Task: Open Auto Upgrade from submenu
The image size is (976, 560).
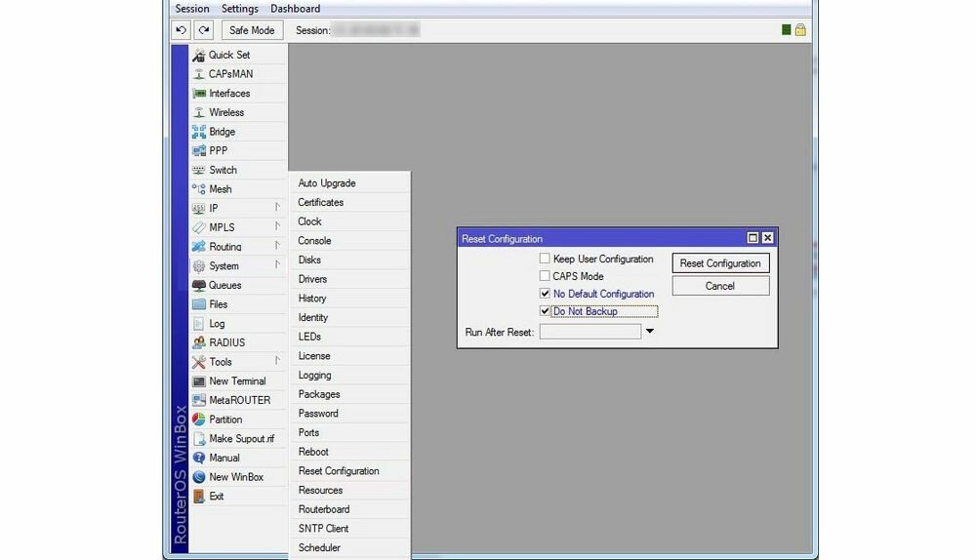Action: point(349,183)
